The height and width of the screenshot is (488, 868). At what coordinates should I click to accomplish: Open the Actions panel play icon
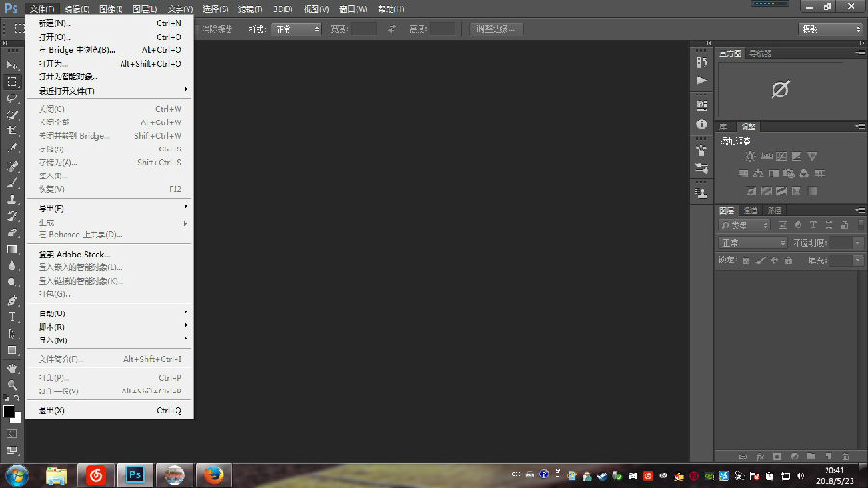701,79
